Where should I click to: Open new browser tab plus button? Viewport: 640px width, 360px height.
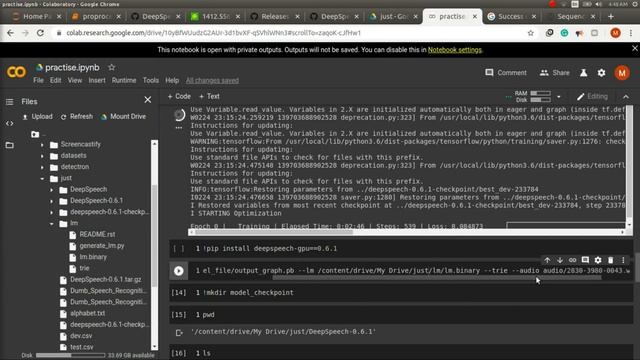[x=611, y=16]
